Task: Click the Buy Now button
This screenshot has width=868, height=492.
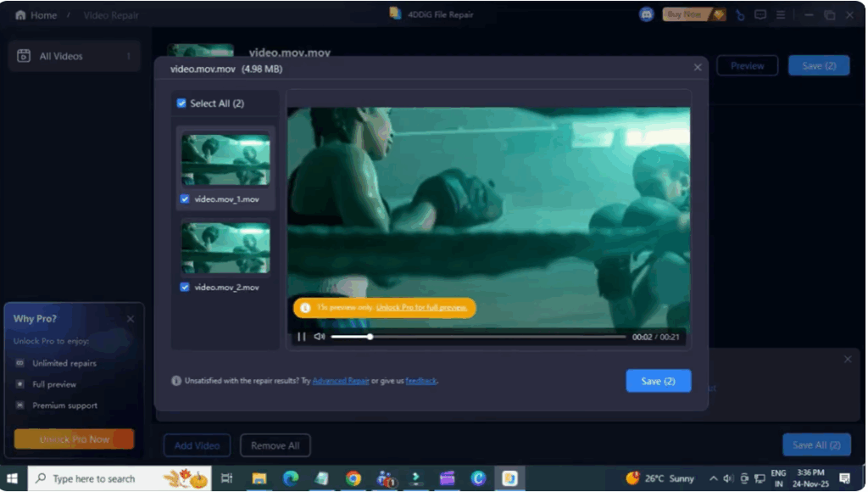Action: (686, 14)
